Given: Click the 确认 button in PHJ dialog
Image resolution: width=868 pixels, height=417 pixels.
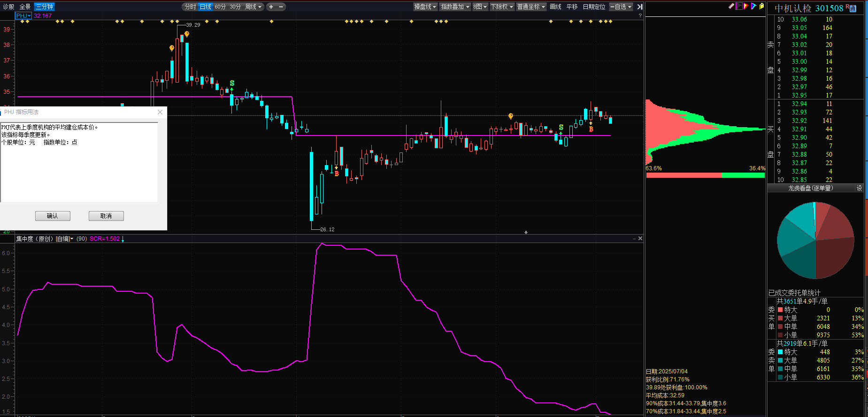Looking at the screenshot, I should 53,216.
